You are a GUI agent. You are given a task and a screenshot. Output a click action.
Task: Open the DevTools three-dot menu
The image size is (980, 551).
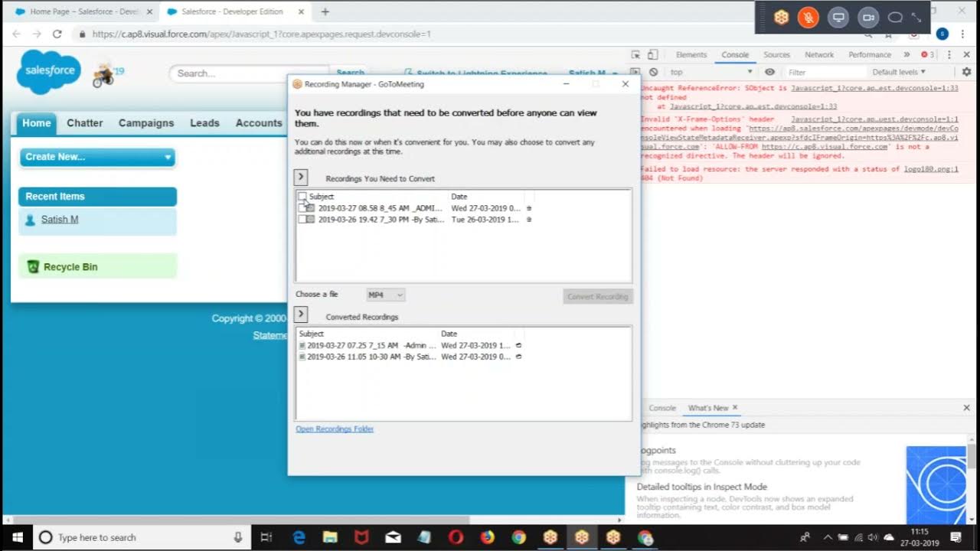coord(949,54)
